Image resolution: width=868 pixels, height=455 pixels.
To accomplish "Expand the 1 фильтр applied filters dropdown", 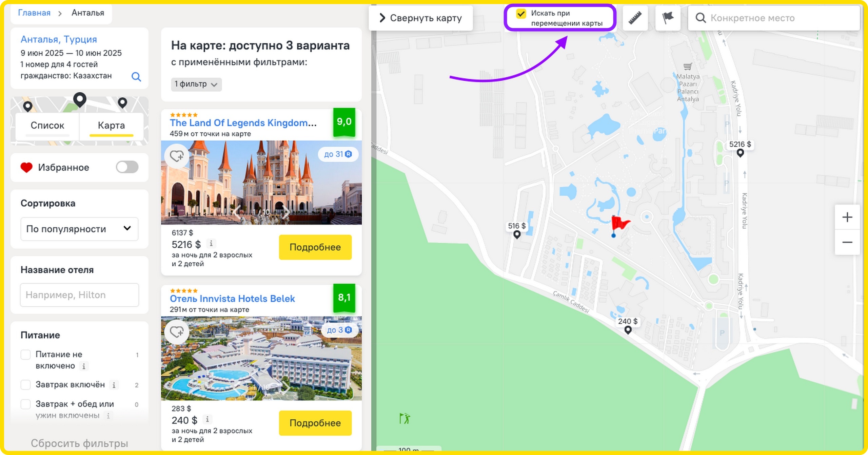I will coord(196,84).
